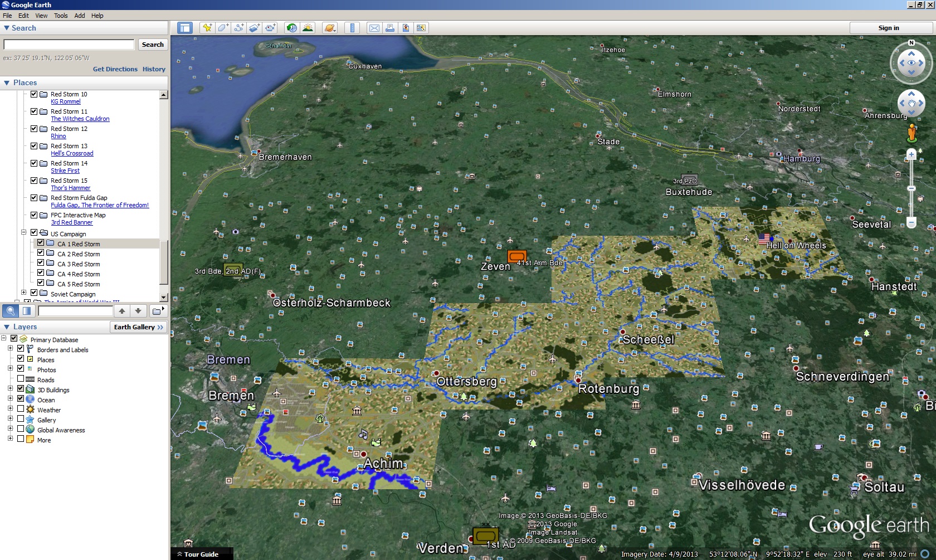Viewport: 936px width, 560px height.
Task: Add a polygon using the toolbar
Action: pos(223,28)
